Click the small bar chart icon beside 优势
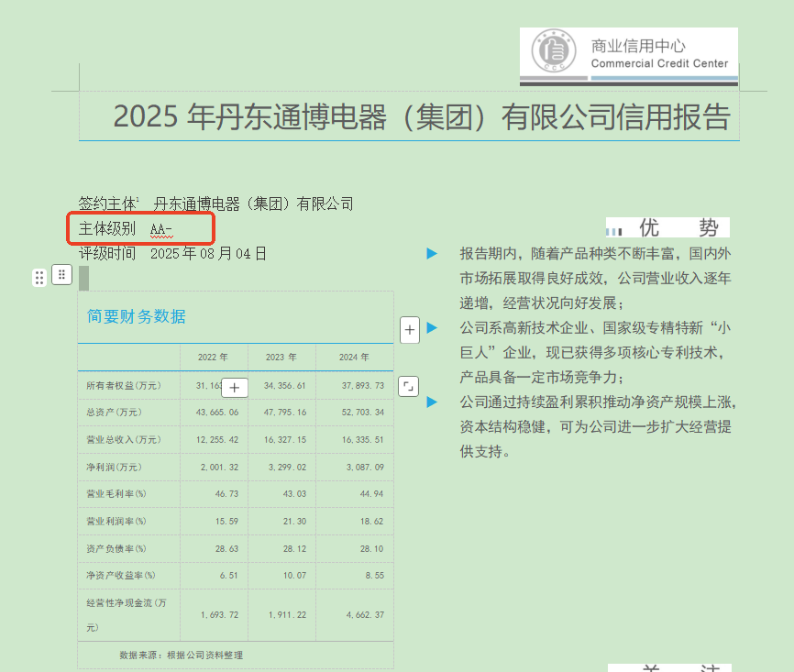Image resolution: width=794 pixels, height=672 pixels. (x=615, y=230)
